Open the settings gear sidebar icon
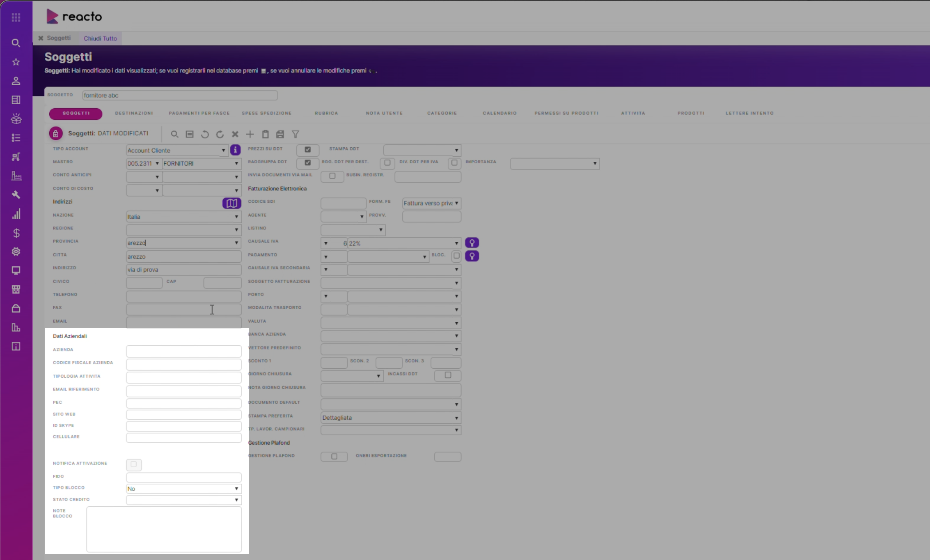930x560 pixels. click(x=16, y=252)
